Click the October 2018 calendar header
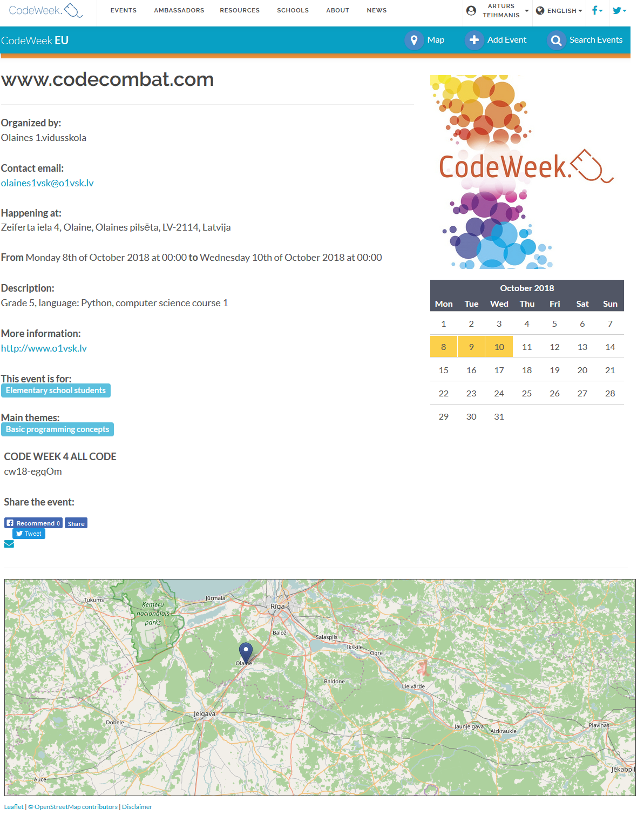The width and height of the screenshot is (644, 822). 527,288
